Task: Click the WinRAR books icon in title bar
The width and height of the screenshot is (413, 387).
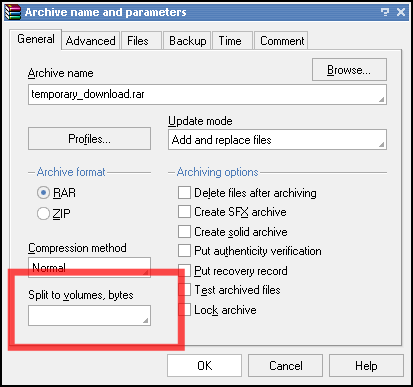Action: click(13, 12)
